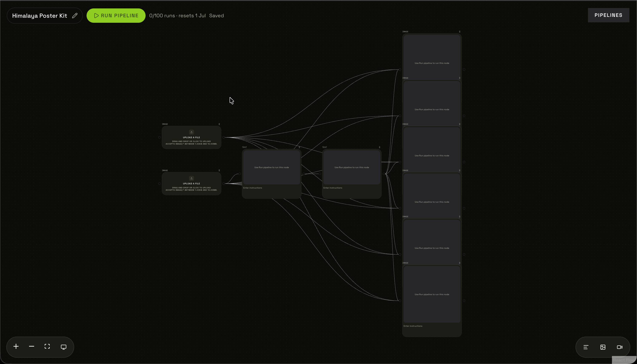Click the input handle of the topmost Image output node
Viewport: 637px width, 364px height.
pos(400,70)
